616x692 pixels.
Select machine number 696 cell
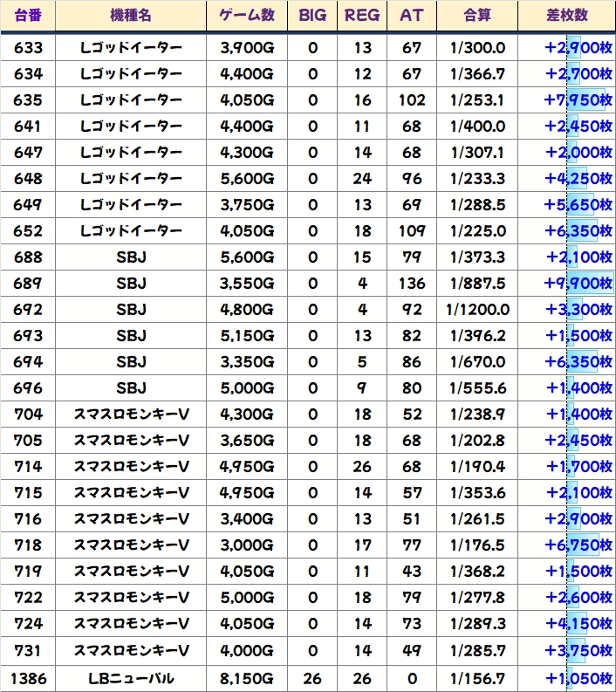[x=28, y=388]
